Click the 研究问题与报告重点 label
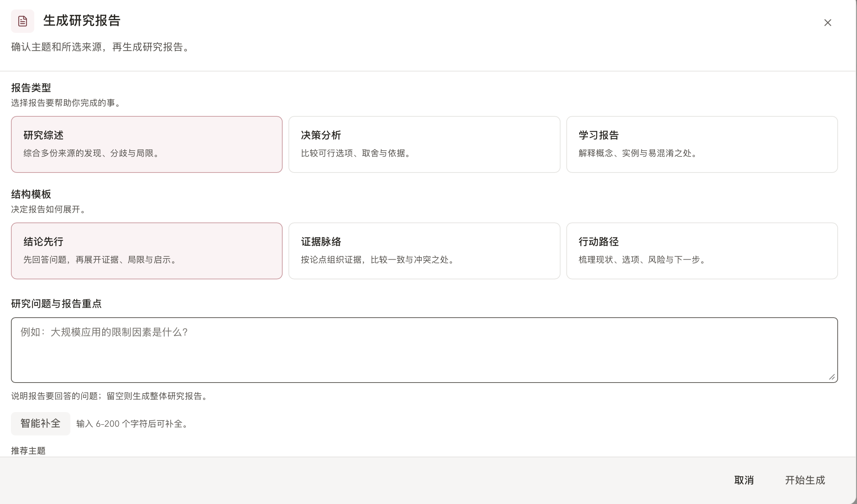Viewport: 857px width, 504px height. (x=56, y=304)
